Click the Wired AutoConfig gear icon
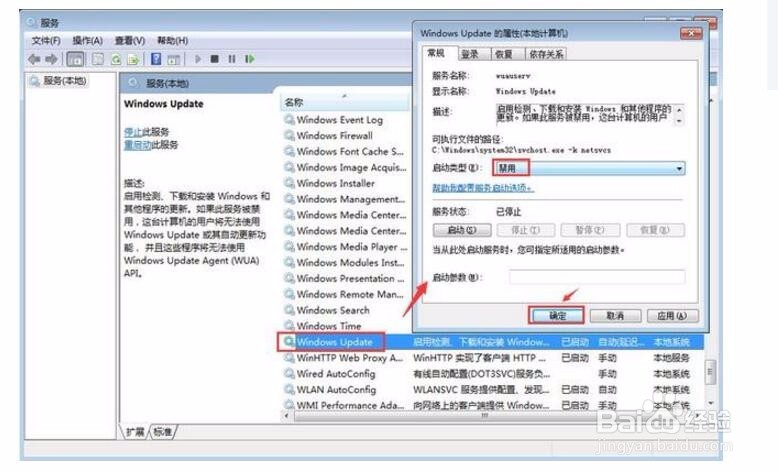Viewport: 778px width, 473px height. [x=289, y=374]
